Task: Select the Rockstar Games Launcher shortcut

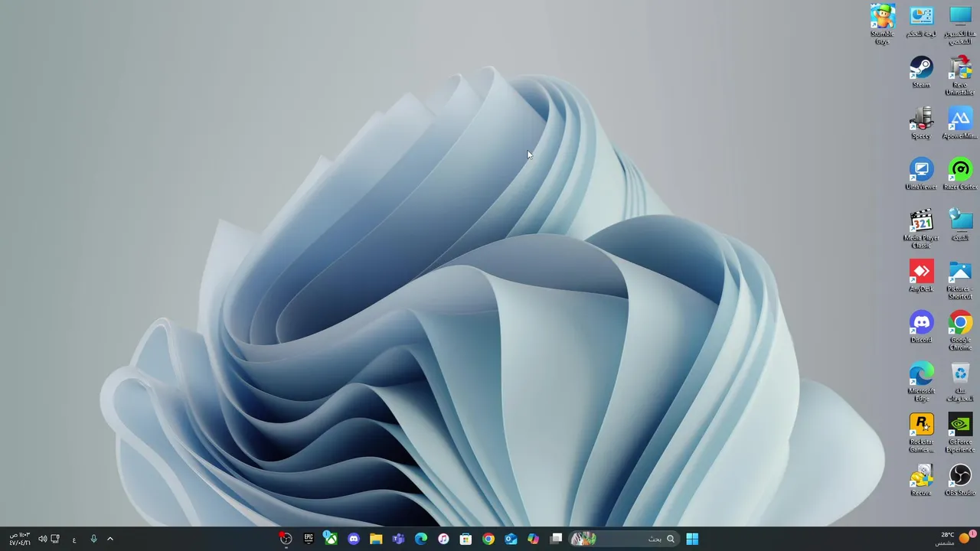Action: coord(921,432)
